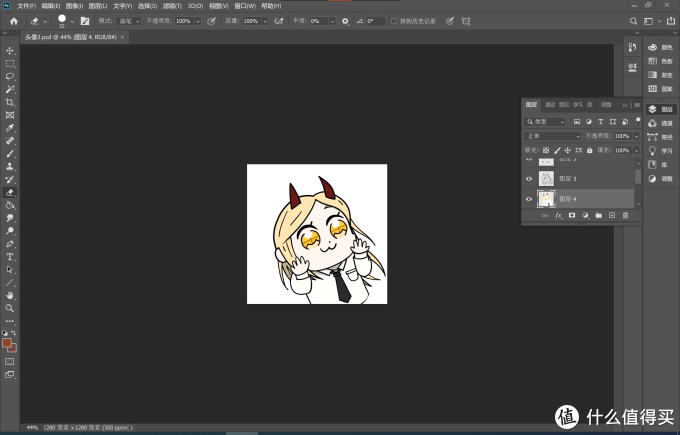Screen dimensions: 680x435
Task: Open the 模式 eraser mode dropdown
Action: 129,21
